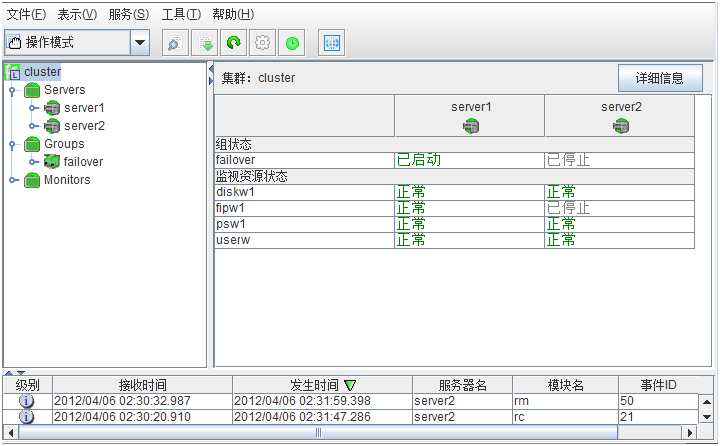Image resolution: width=720 pixels, height=446 pixels.
Task: Collapse the Groups tree node
Action: point(13,144)
